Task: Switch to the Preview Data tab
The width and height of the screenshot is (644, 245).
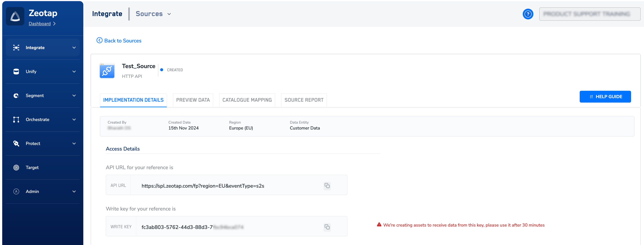Action: [x=193, y=100]
